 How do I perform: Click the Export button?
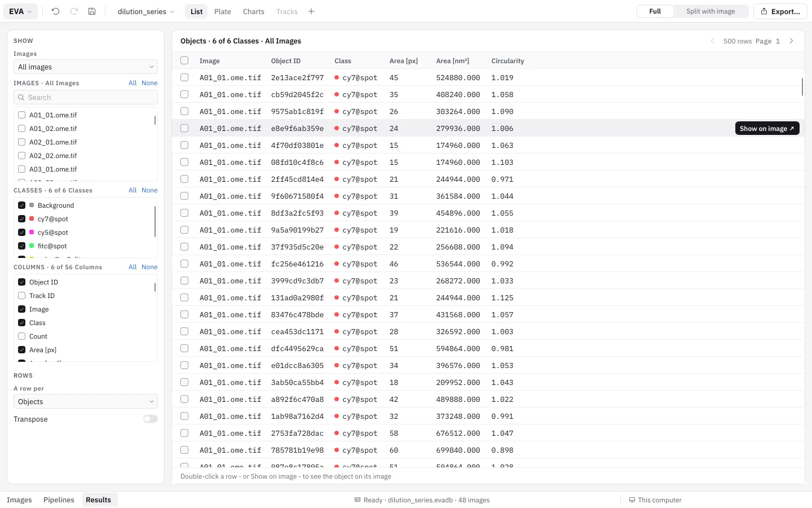pos(780,11)
